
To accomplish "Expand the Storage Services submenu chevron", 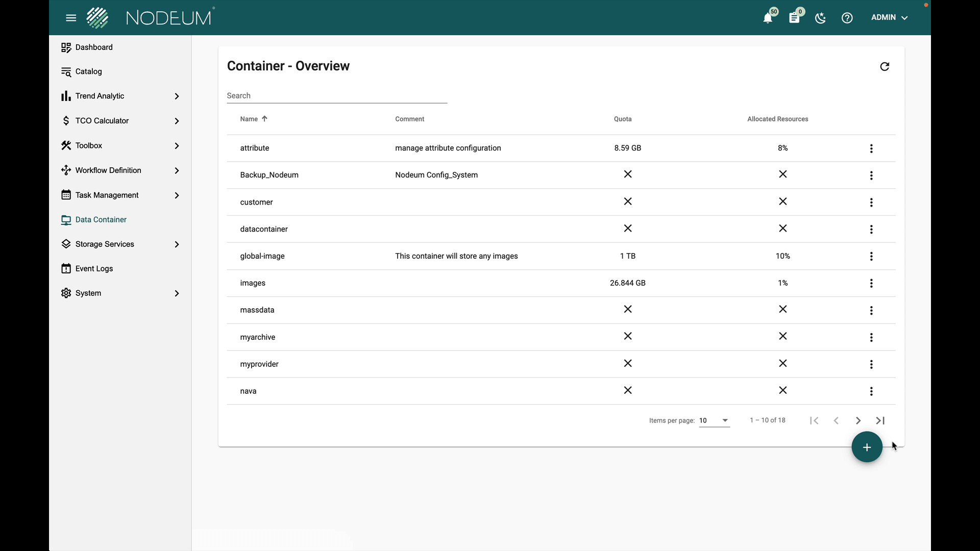I will (177, 245).
